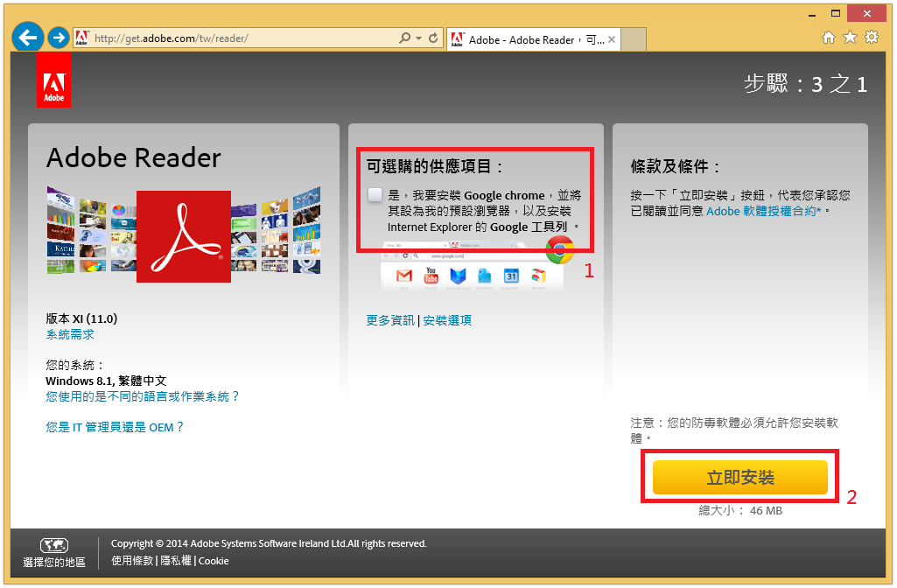
Task: Click the 版本 XI (11.0) version text
Action: click(x=81, y=318)
